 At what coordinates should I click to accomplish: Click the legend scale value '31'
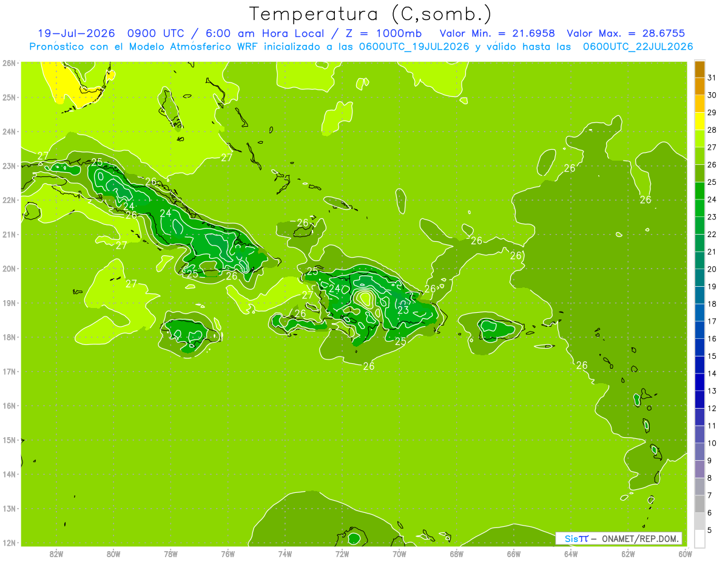712,78
